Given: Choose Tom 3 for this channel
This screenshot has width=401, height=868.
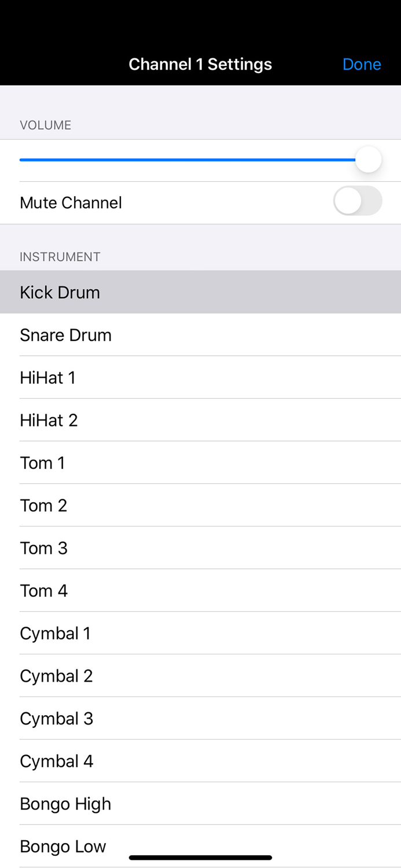Looking at the screenshot, I should (43, 547).
